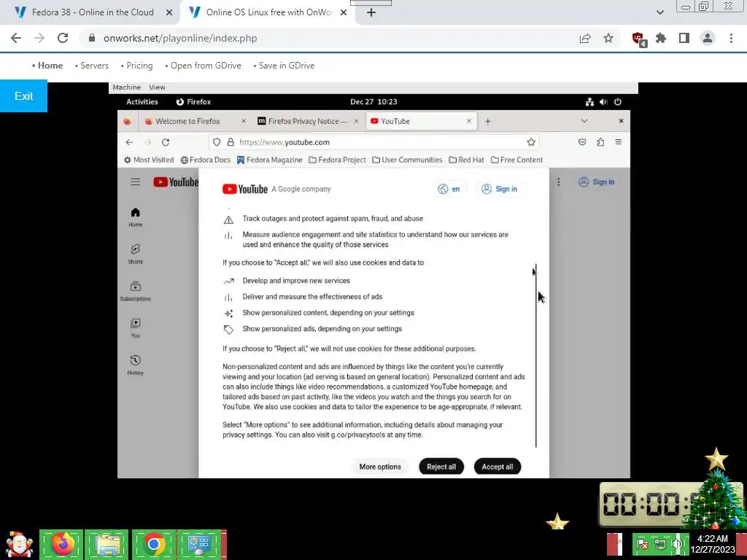
Task: Click the Firefox site security padlock
Action: pyautogui.click(x=231, y=142)
